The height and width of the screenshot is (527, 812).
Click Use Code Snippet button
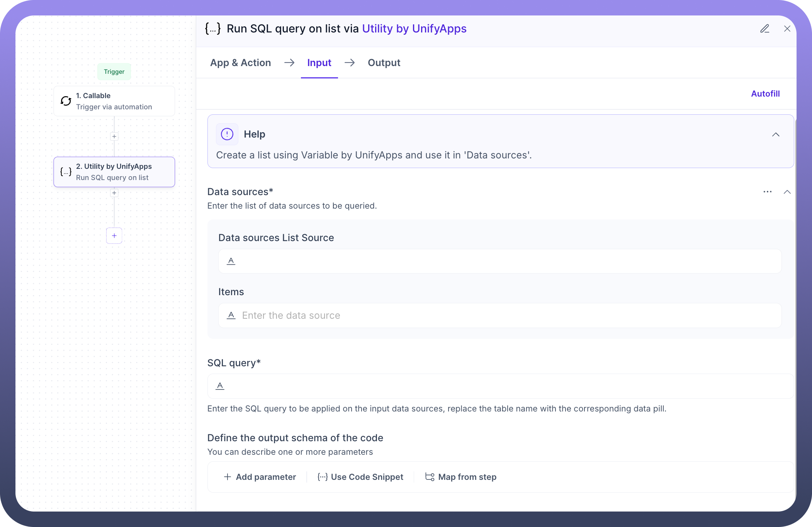click(x=360, y=477)
